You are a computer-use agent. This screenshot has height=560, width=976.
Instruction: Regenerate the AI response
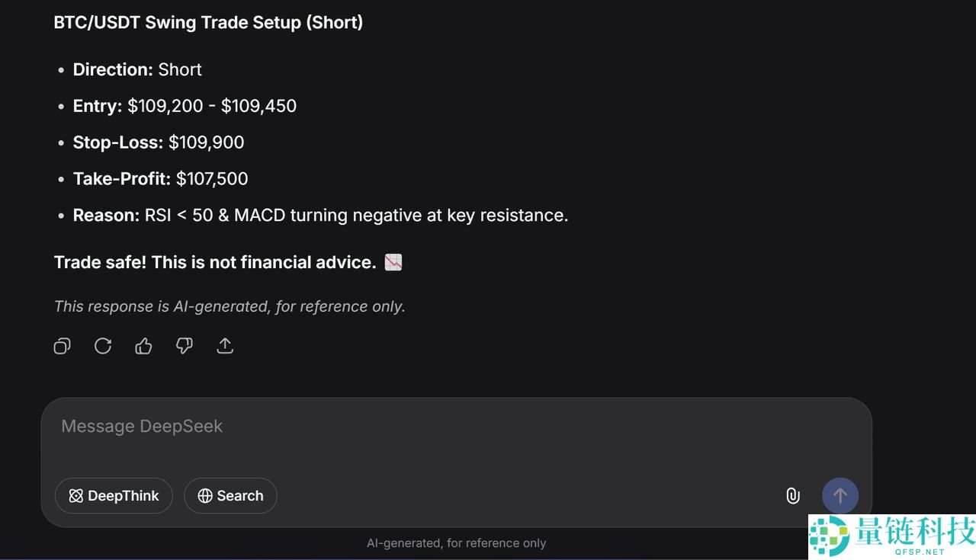(x=103, y=346)
